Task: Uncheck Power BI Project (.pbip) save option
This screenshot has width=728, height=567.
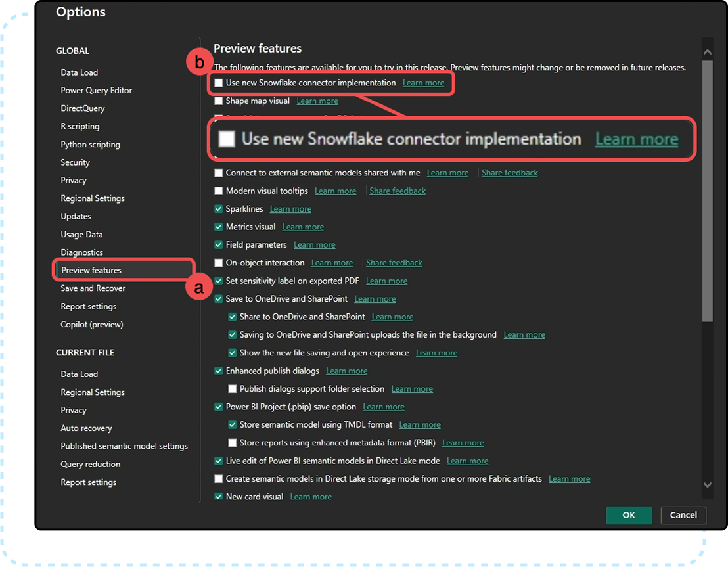Action: coord(218,407)
